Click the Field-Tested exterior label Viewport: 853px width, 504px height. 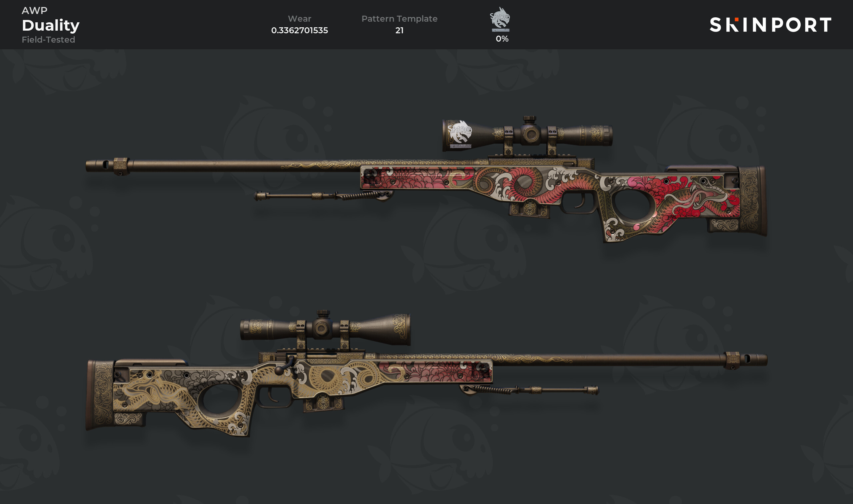48,40
